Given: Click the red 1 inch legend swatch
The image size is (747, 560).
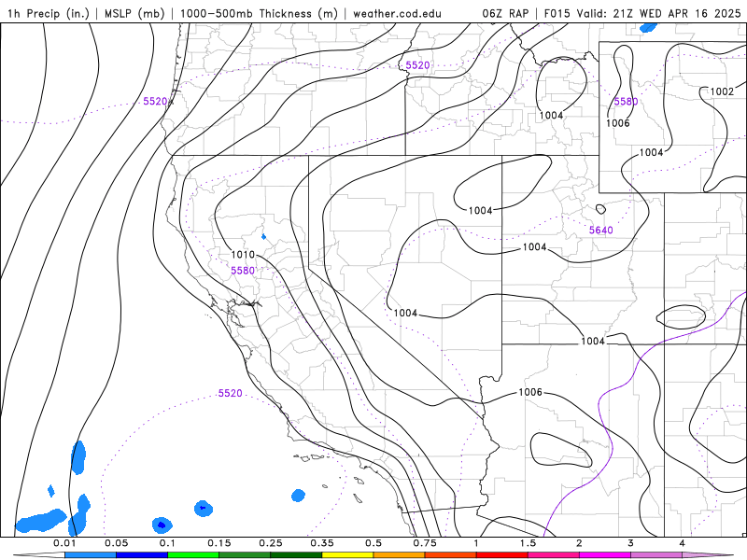Looking at the screenshot, I should [502, 555].
